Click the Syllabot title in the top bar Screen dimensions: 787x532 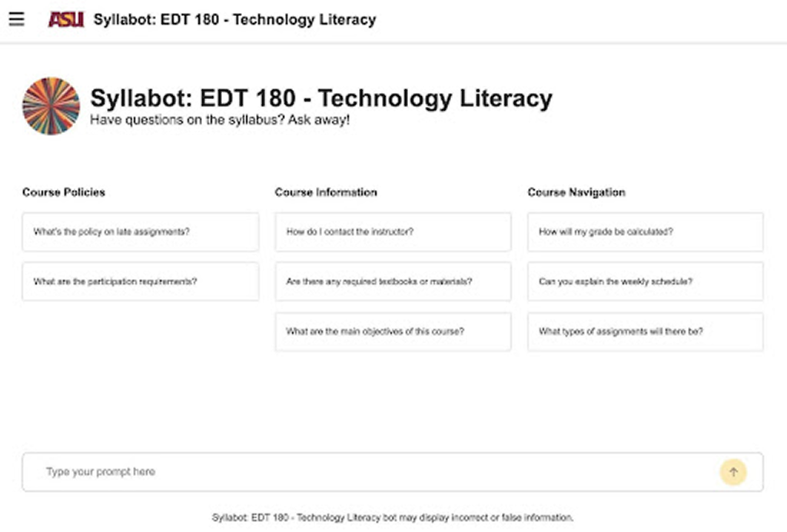pos(234,19)
